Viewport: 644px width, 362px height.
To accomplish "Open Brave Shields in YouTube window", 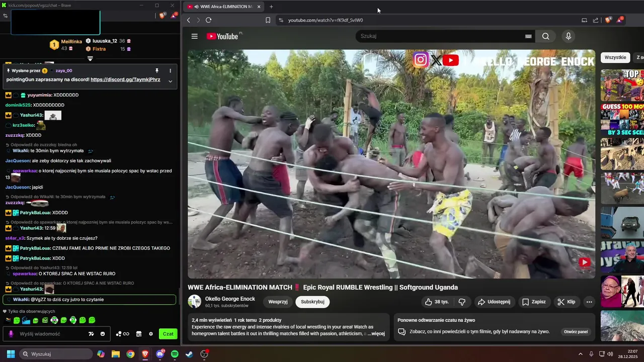I will (608, 20).
